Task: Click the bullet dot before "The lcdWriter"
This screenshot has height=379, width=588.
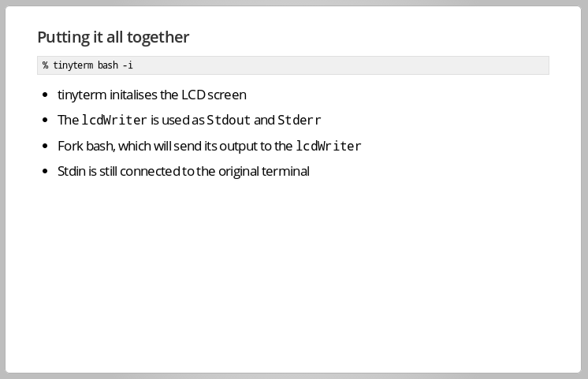Action: click(x=46, y=120)
